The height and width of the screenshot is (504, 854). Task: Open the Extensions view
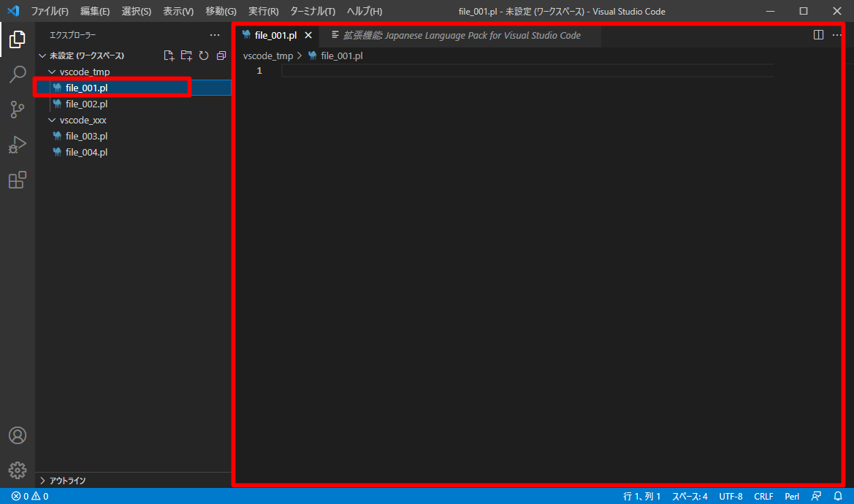(18, 180)
